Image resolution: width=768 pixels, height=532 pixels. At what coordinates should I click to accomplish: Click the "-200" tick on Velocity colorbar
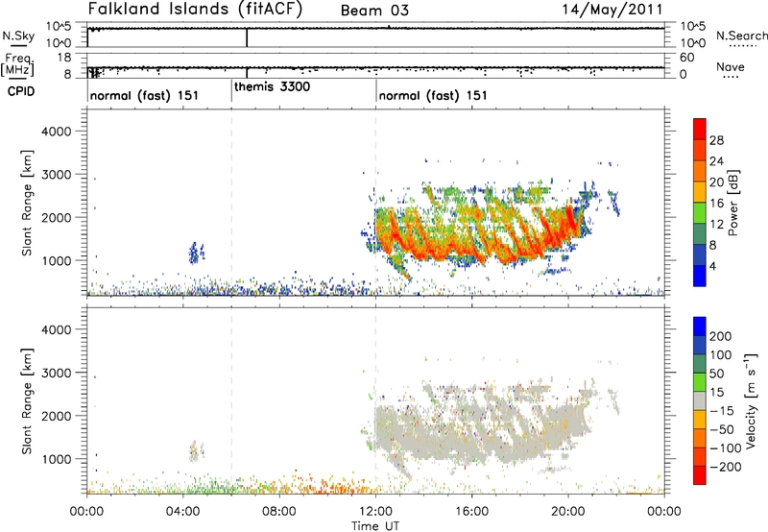click(725, 467)
